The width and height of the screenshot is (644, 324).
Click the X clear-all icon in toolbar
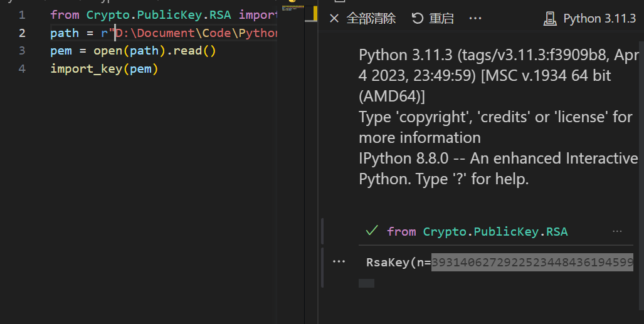tap(334, 19)
